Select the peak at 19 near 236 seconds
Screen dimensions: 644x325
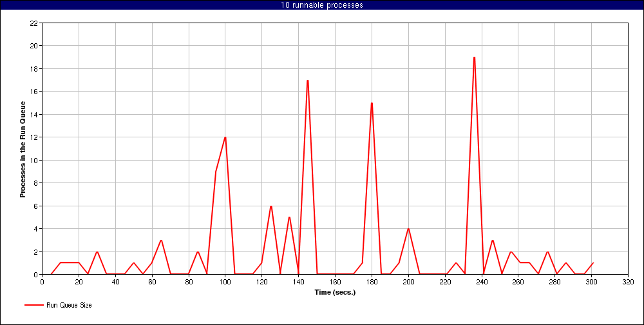[x=475, y=57]
